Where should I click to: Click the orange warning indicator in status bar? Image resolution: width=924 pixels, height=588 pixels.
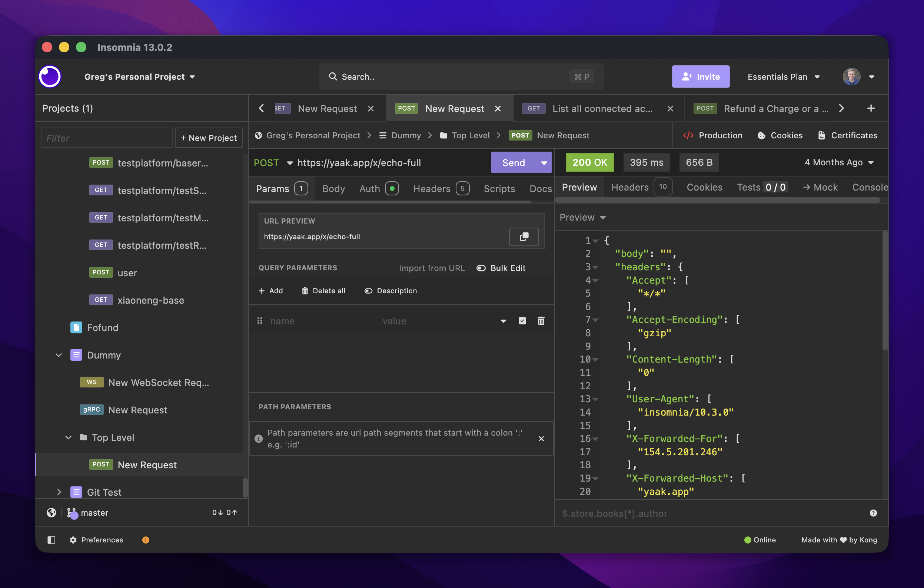[x=146, y=539]
